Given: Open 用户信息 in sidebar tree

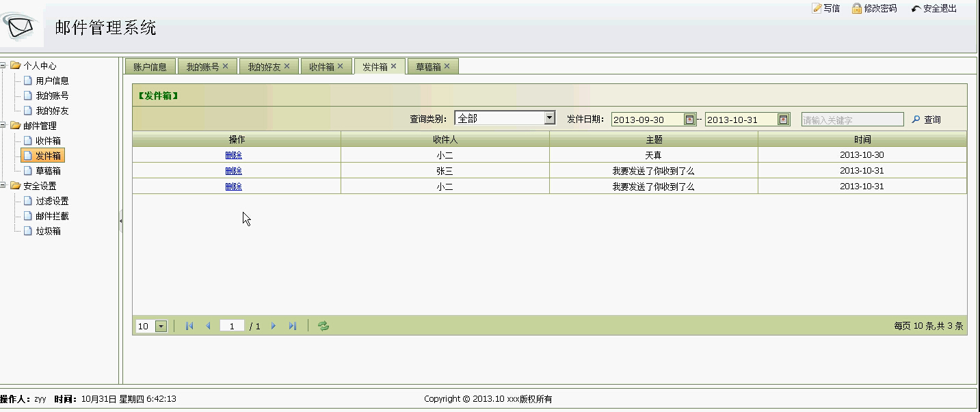Looking at the screenshot, I should pos(52,81).
